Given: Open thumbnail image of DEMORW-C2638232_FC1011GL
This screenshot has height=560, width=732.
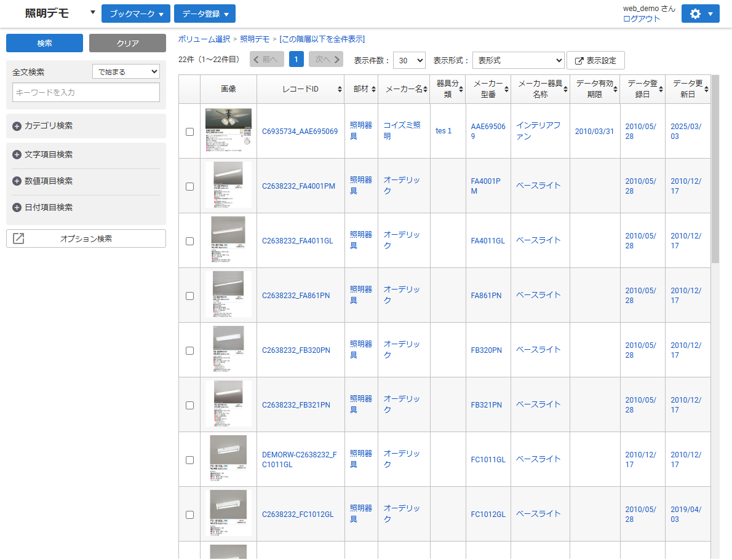Looking at the screenshot, I should (228, 458).
